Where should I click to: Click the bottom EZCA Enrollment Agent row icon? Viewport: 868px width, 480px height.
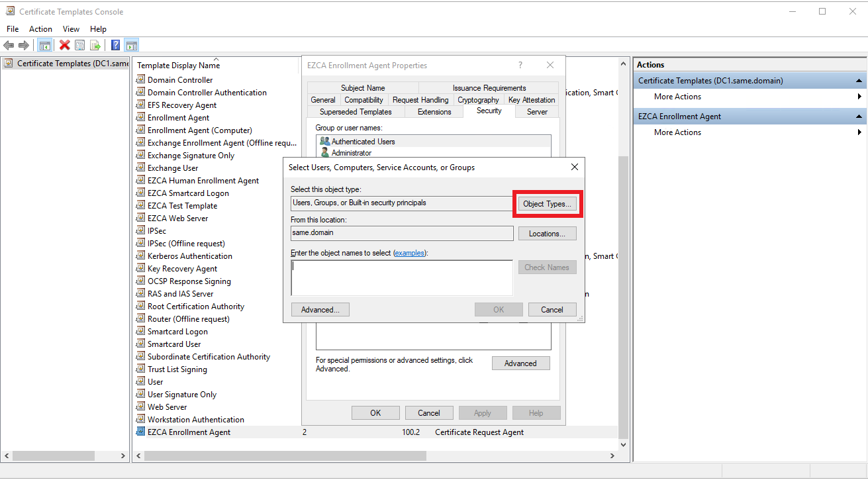click(140, 432)
